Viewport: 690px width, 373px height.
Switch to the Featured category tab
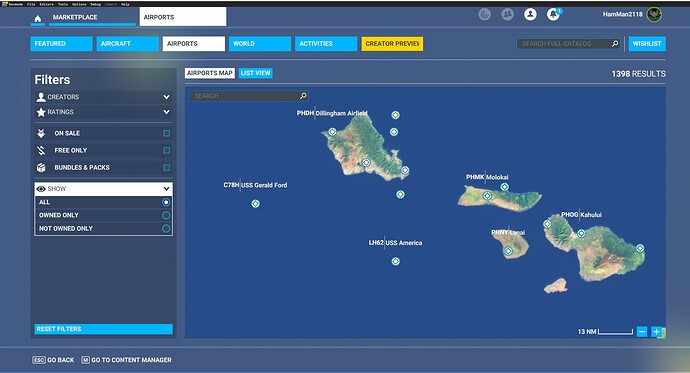61,44
